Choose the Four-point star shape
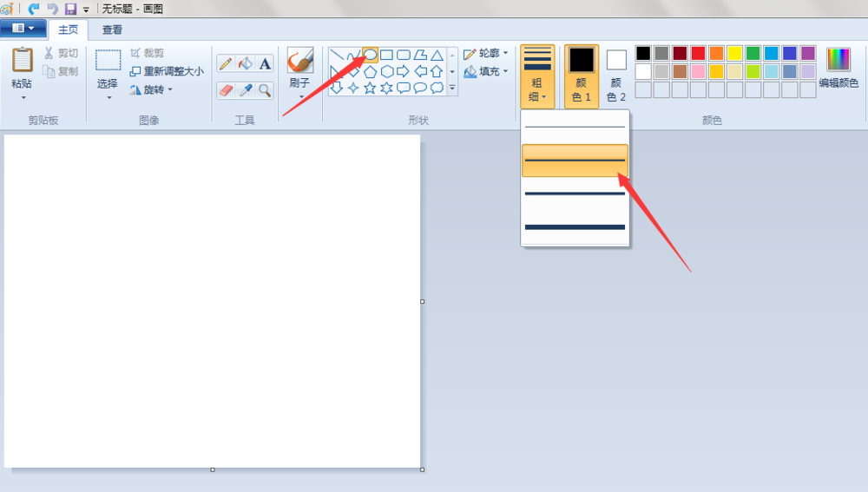868x492 pixels. point(353,88)
